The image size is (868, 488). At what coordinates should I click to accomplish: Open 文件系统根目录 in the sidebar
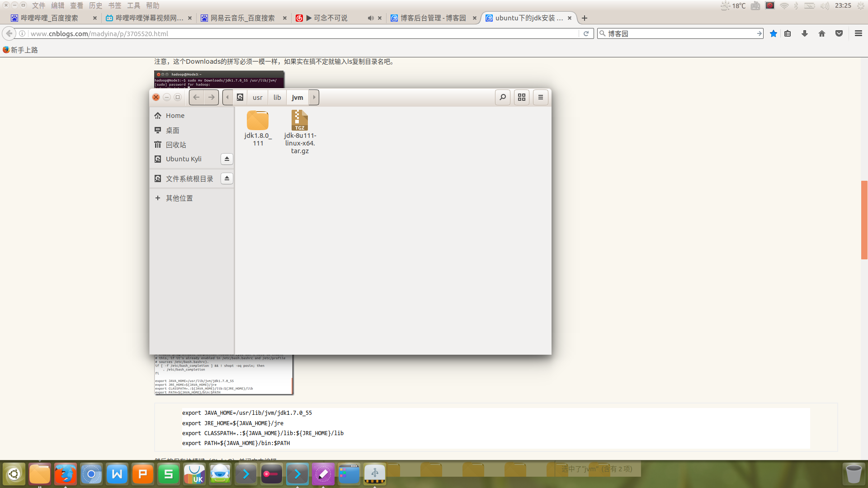pyautogui.click(x=184, y=178)
